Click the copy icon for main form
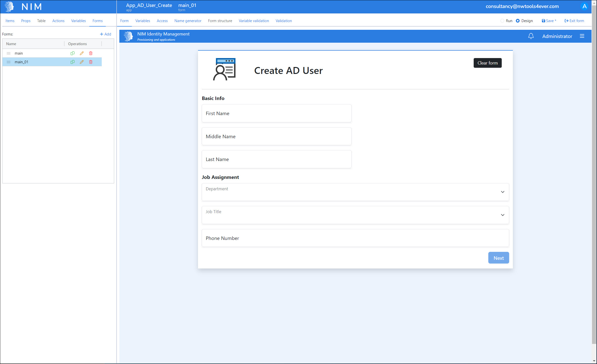 coord(72,53)
